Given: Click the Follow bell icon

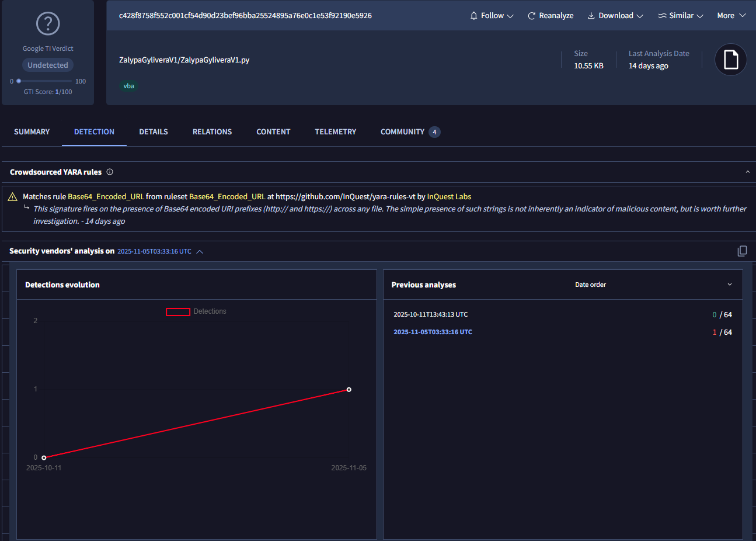Looking at the screenshot, I should point(473,16).
